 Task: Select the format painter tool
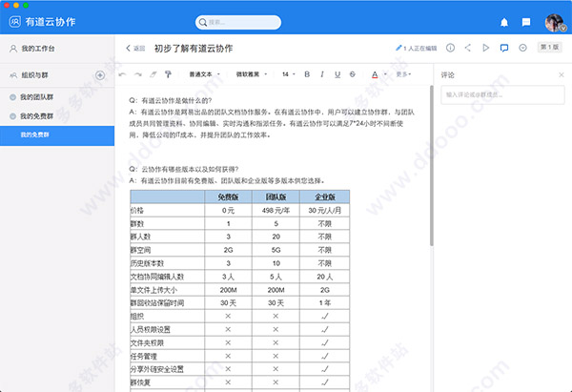click(168, 74)
